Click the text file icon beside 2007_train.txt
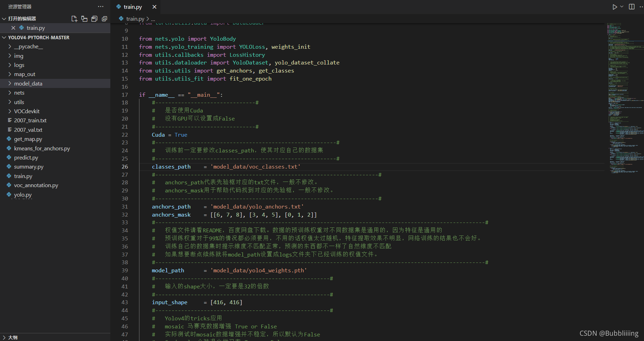Screen dimensions: 644x341 click(x=9, y=121)
